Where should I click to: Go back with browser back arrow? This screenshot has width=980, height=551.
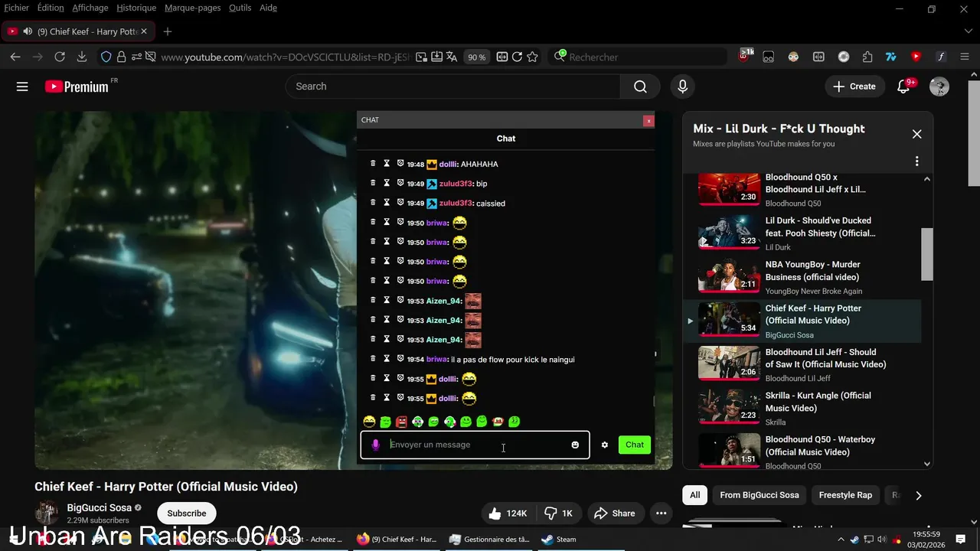[x=15, y=57]
